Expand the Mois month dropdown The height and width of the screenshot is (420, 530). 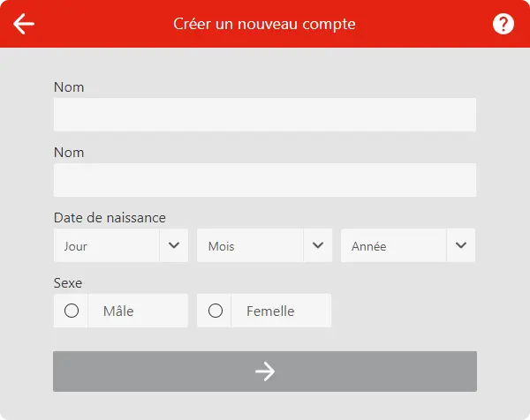pyautogui.click(x=249, y=246)
